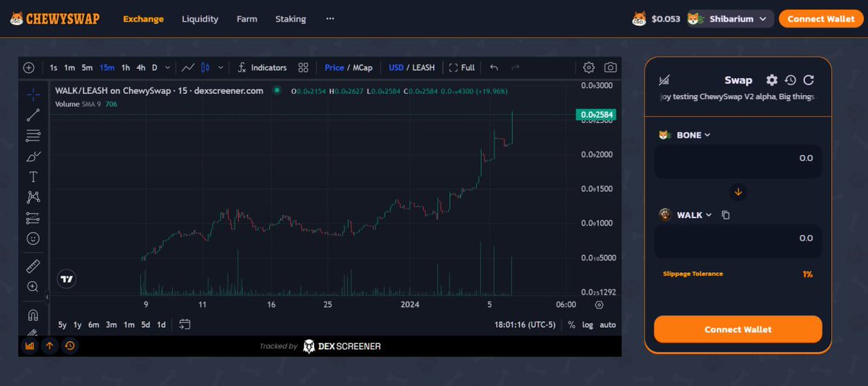Open the Shibarium network dropdown
Image resolution: width=868 pixels, height=386 pixels.
[730, 19]
